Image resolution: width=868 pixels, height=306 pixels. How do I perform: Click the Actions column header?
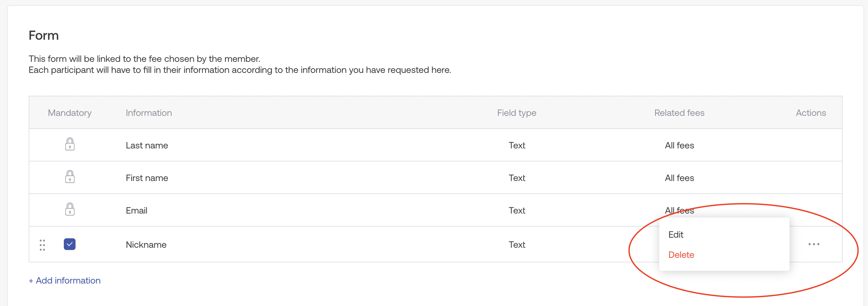[x=810, y=113]
